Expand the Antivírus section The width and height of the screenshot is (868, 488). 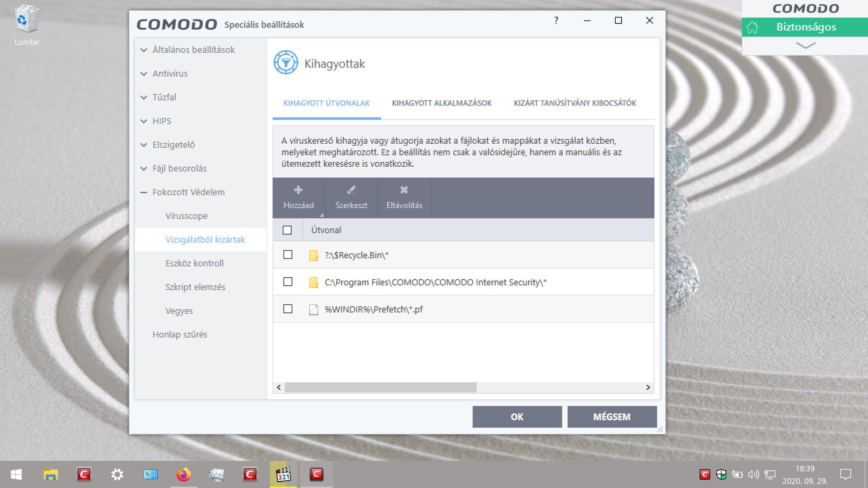[x=144, y=74]
